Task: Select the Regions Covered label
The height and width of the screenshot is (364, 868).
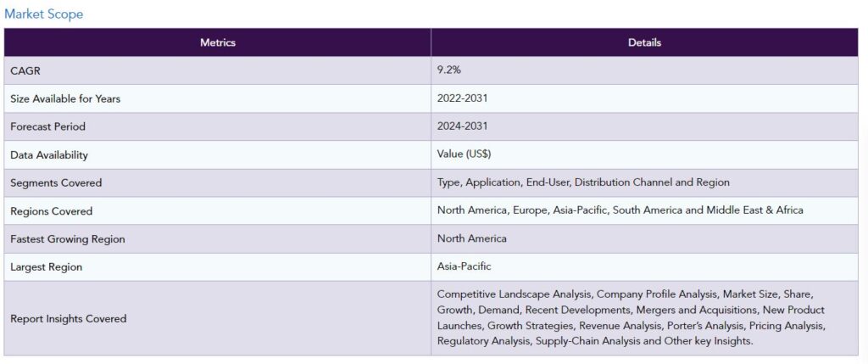Action: [x=52, y=211]
